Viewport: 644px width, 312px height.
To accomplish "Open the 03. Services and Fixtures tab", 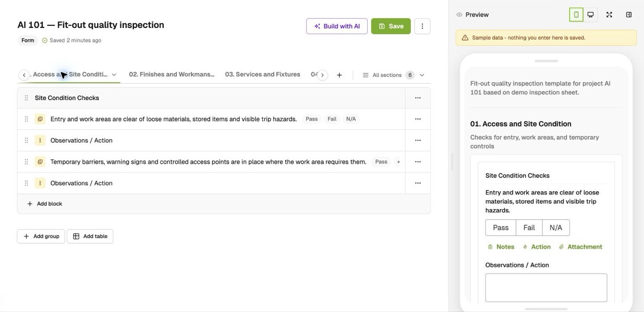I will tap(262, 75).
